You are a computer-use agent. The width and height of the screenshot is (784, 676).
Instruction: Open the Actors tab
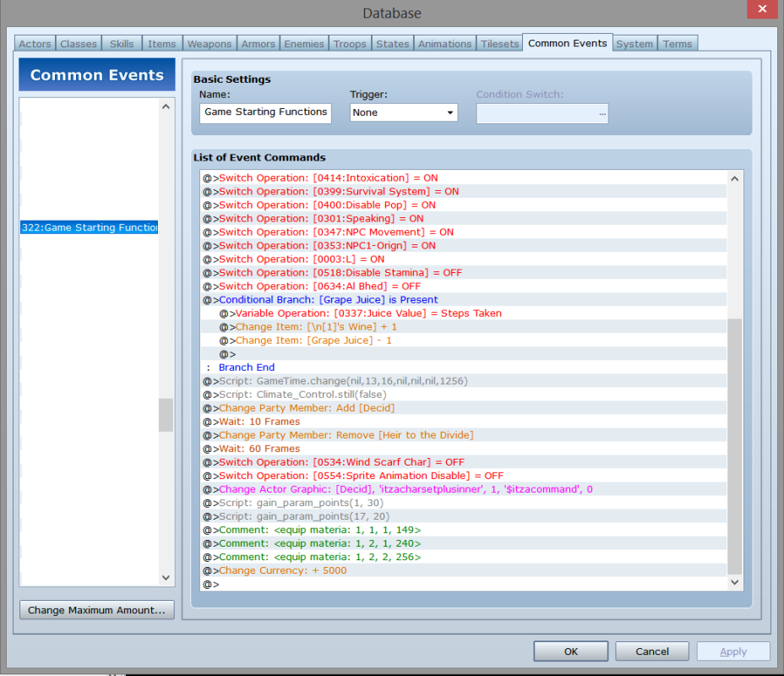(x=35, y=43)
